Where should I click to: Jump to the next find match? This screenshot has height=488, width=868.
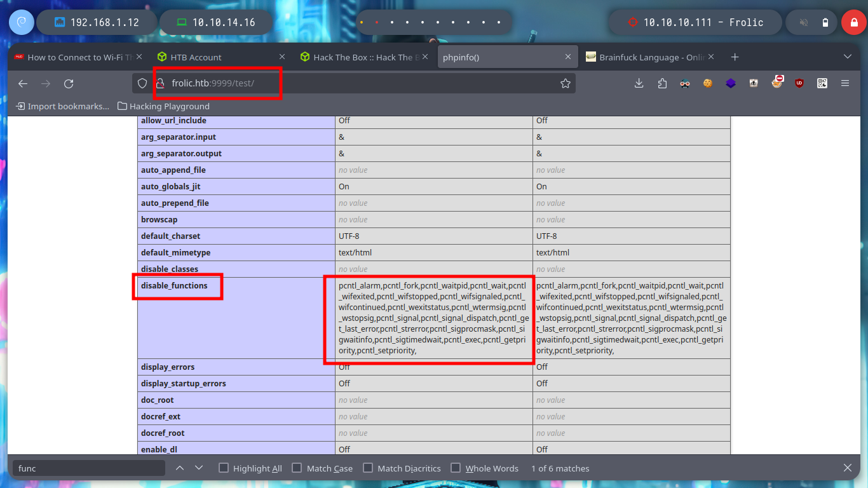pos(199,468)
